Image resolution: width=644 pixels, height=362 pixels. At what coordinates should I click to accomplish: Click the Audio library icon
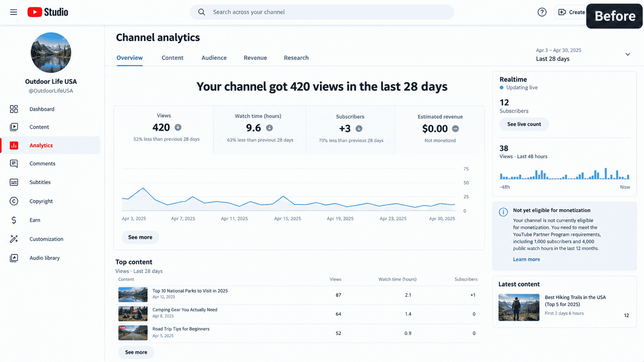click(14, 258)
